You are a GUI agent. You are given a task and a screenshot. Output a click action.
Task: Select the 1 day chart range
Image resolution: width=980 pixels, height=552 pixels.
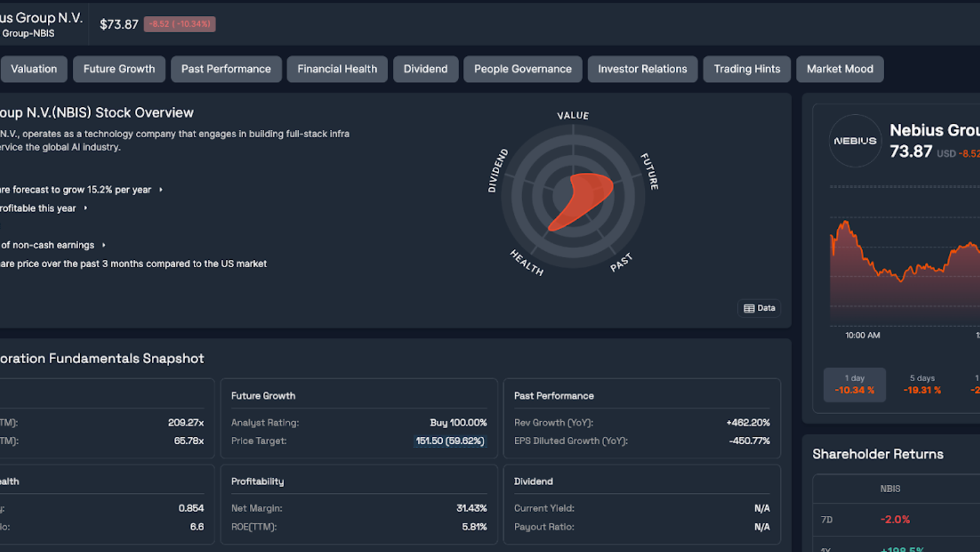(x=855, y=385)
